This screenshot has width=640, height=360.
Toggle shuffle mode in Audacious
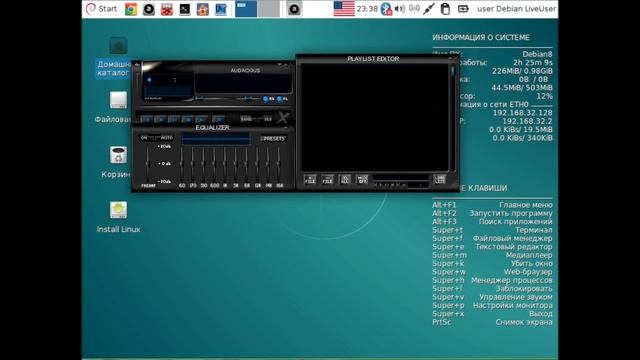pyautogui.click(x=246, y=119)
